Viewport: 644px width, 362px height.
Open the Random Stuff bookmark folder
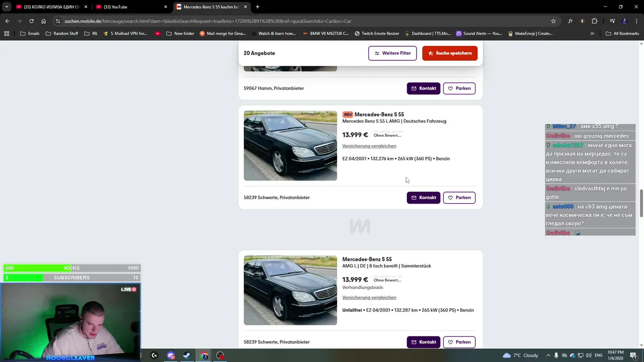click(x=61, y=34)
